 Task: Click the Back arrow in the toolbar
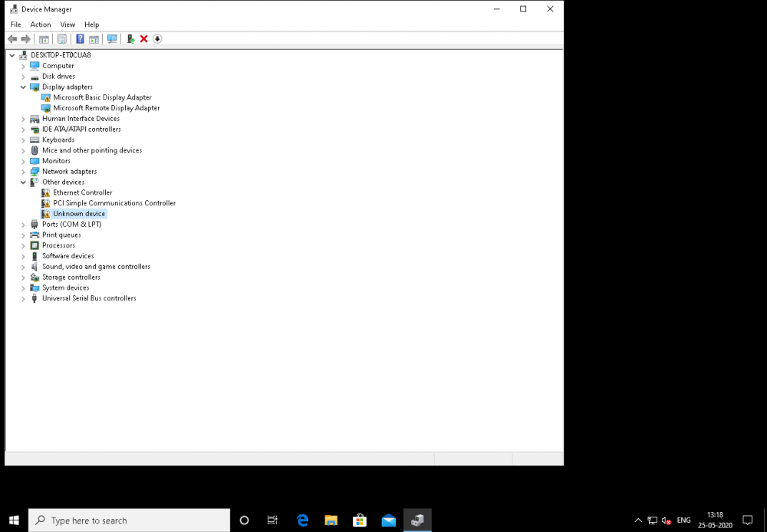(x=12, y=39)
